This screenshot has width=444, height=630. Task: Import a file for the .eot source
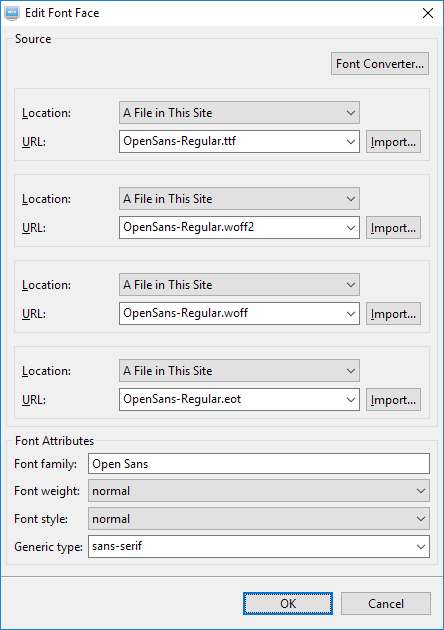(x=393, y=399)
